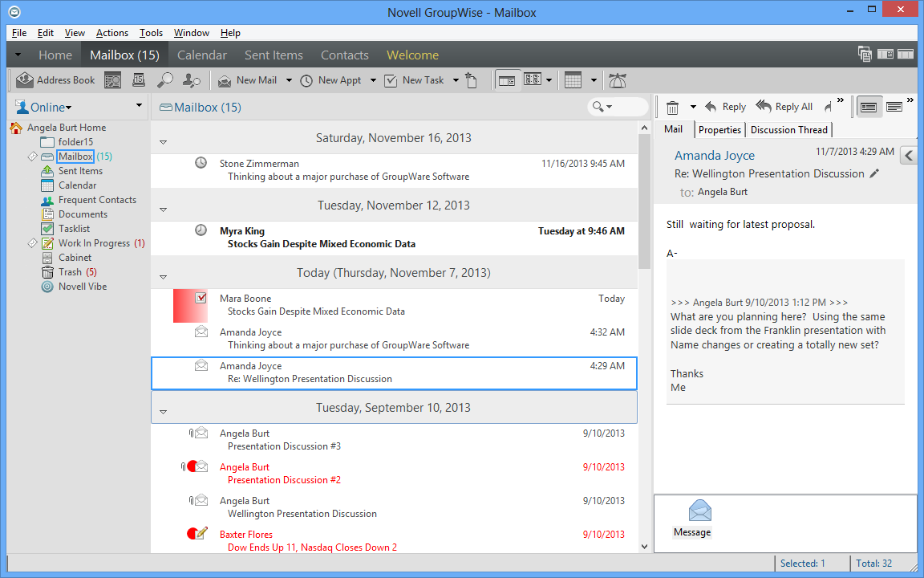924x578 pixels.
Task: Select the Work In Progress folder
Action: click(94, 243)
